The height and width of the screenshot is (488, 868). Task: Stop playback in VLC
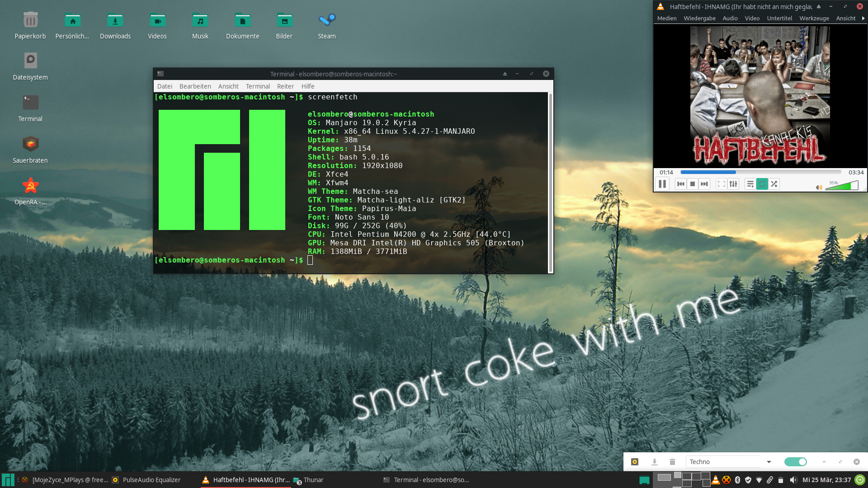(x=693, y=184)
